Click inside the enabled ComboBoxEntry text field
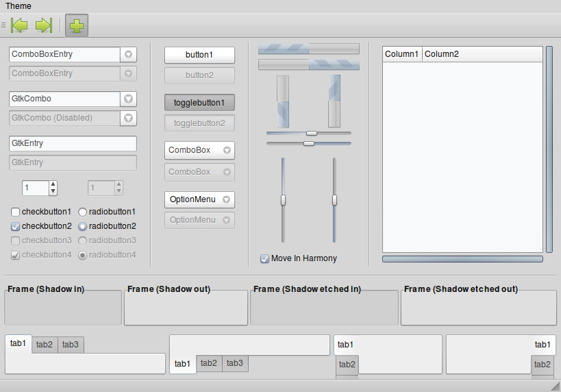 (64, 54)
